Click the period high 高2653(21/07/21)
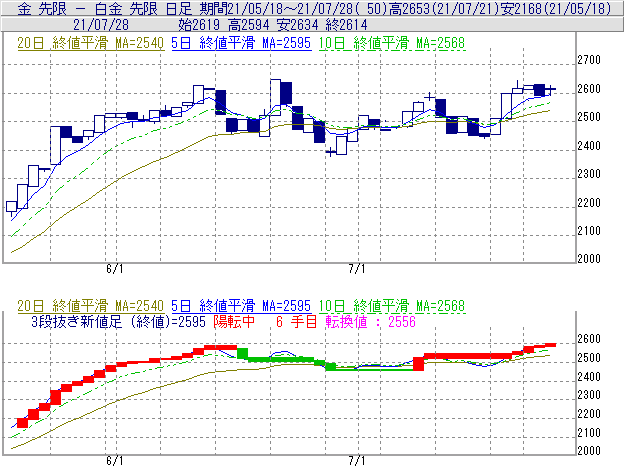The width and height of the screenshot is (624, 475). (x=444, y=9)
